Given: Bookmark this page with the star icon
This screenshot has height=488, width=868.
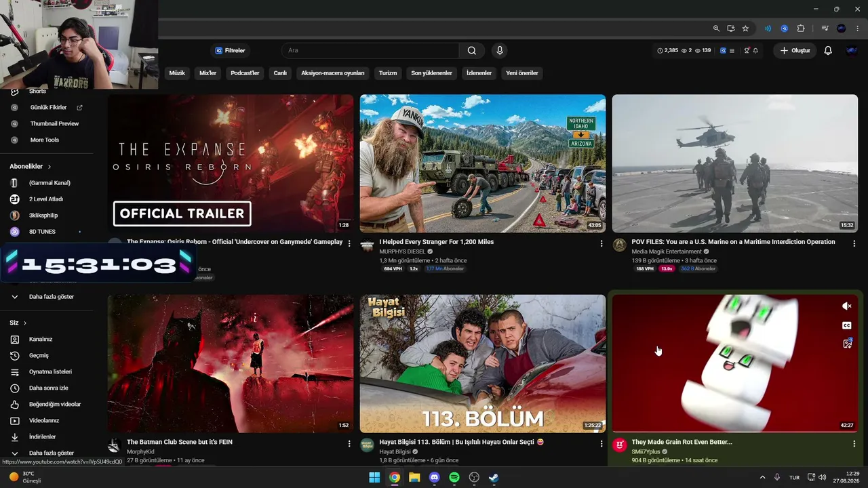Looking at the screenshot, I should pyautogui.click(x=745, y=28).
